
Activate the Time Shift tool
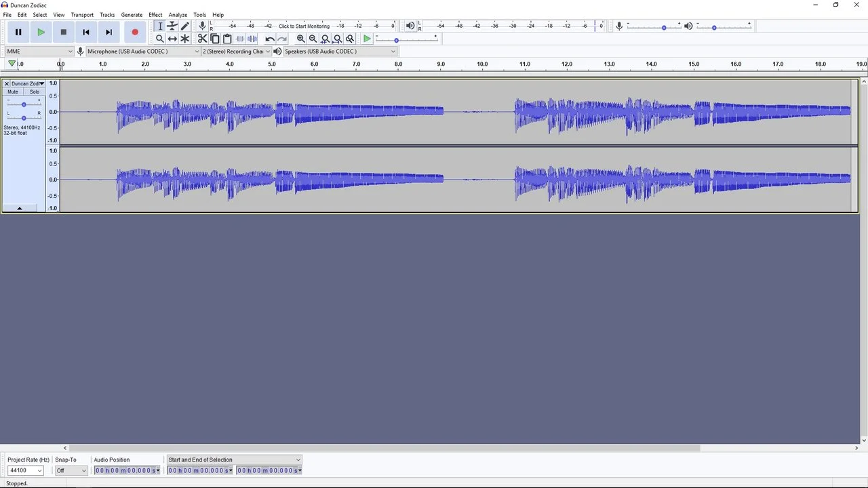[x=172, y=39]
